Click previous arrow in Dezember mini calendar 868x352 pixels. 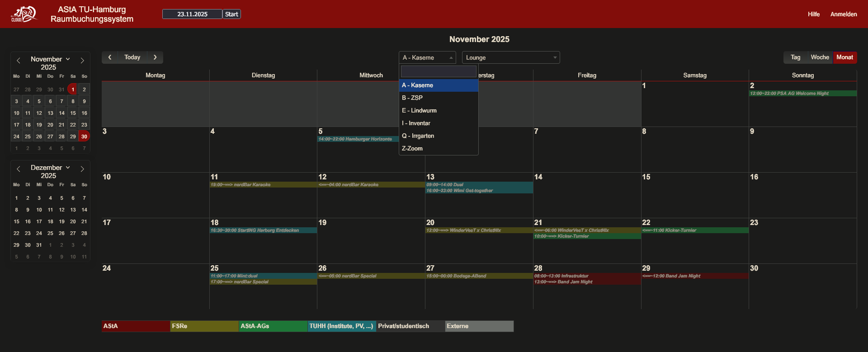point(19,169)
